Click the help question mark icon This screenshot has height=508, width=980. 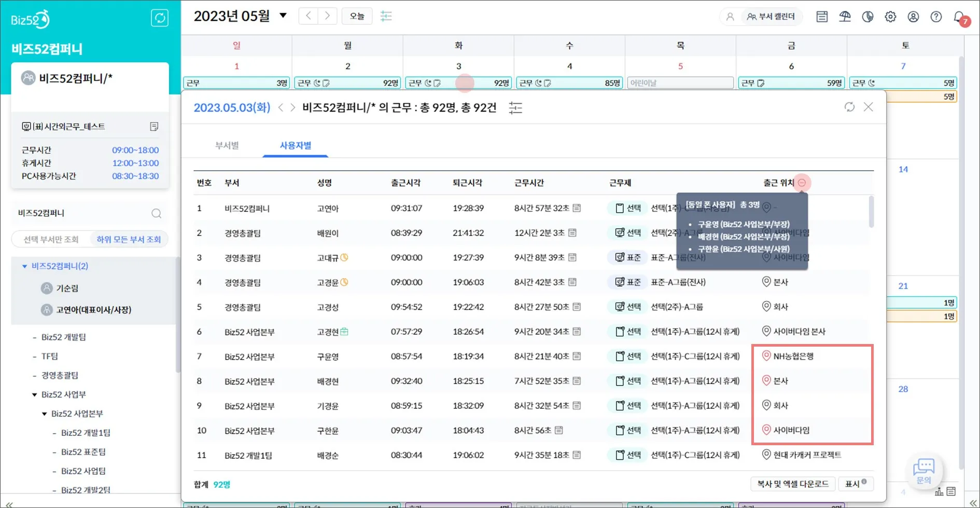[936, 17]
